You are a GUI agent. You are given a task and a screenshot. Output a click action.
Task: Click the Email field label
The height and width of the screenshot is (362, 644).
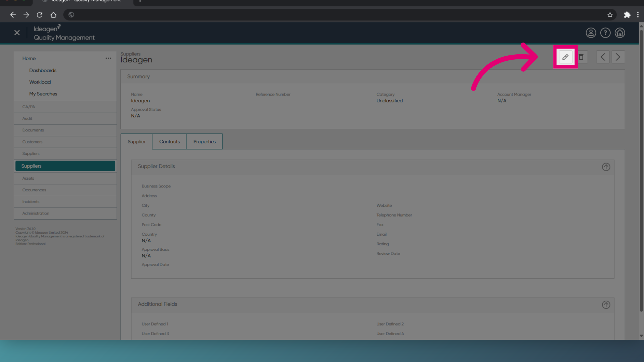coord(381,235)
